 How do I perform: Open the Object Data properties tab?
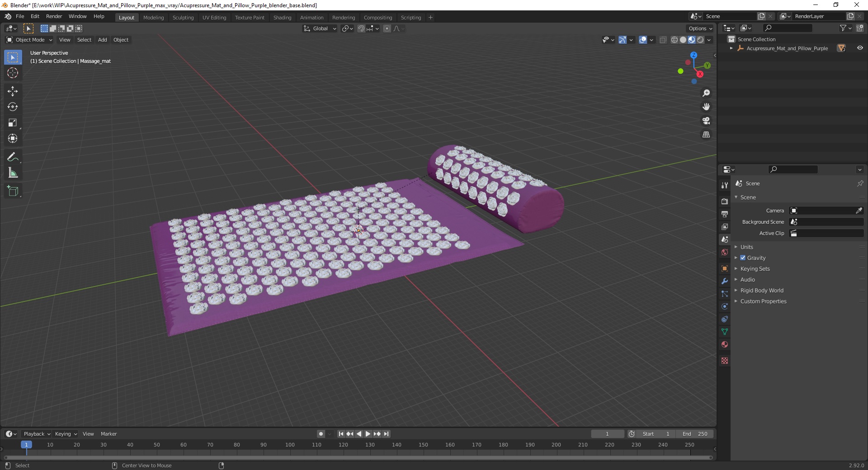click(x=725, y=332)
